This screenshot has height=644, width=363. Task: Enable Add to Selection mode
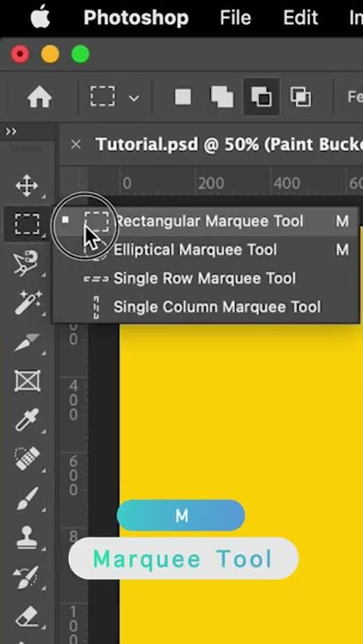point(222,97)
